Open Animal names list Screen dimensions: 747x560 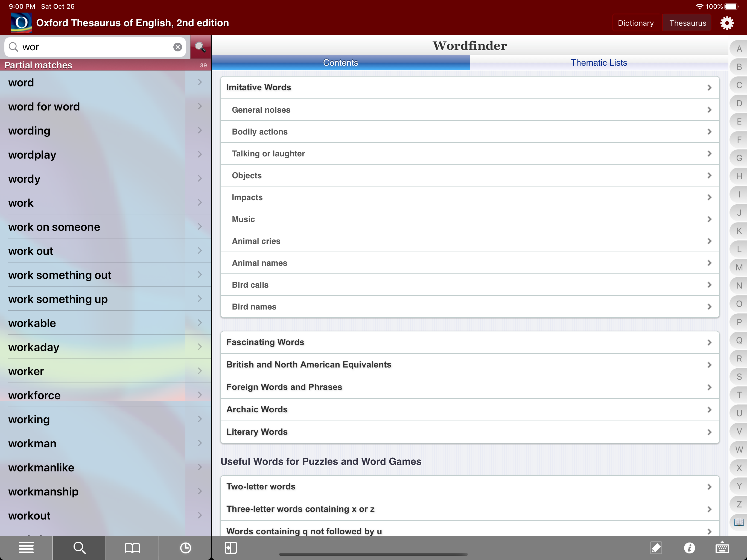pyautogui.click(x=470, y=263)
